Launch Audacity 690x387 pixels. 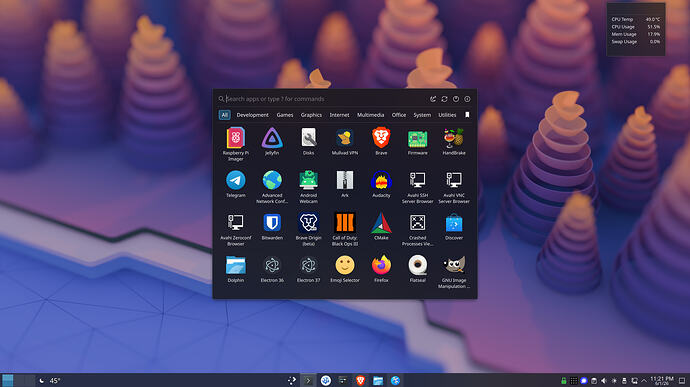[x=381, y=184]
